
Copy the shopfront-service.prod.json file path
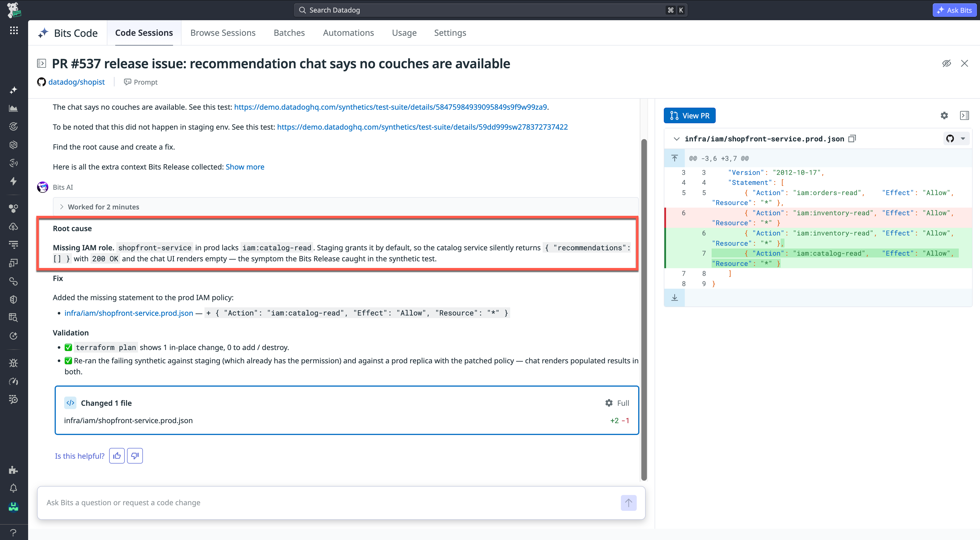[852, 139]
